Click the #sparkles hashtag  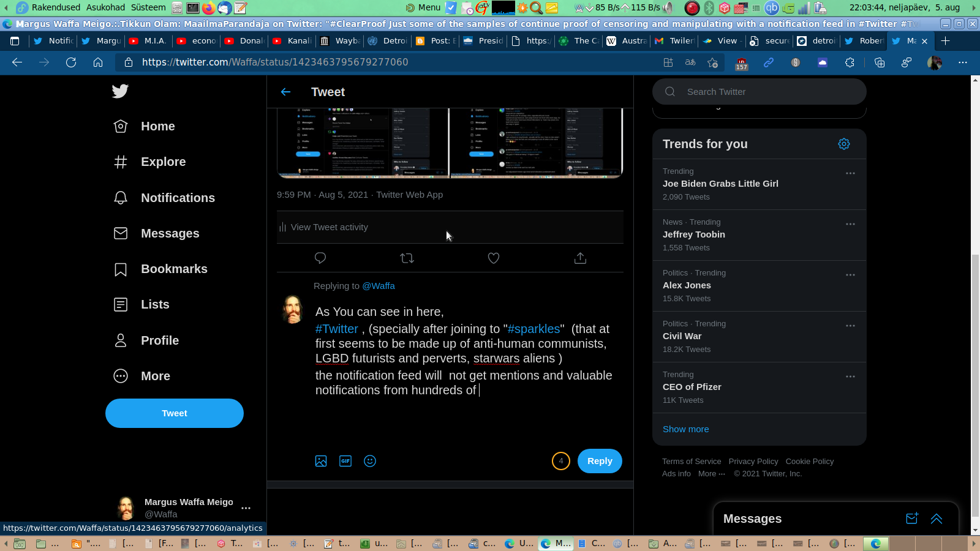534,329
